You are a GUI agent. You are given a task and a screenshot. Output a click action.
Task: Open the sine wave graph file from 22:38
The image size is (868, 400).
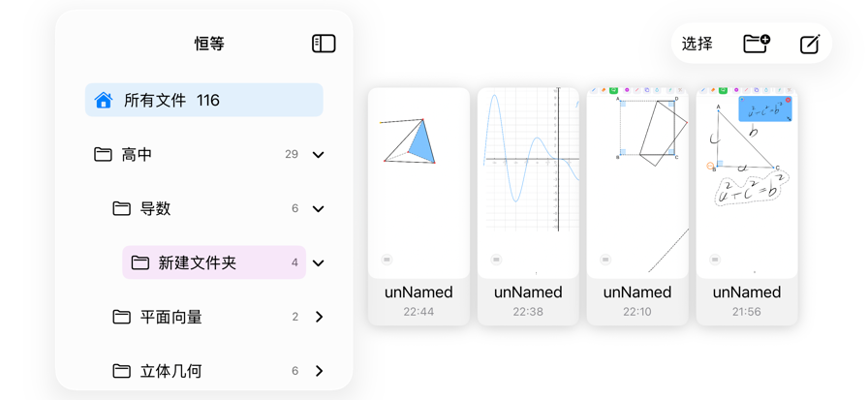(x=528, y=206)
